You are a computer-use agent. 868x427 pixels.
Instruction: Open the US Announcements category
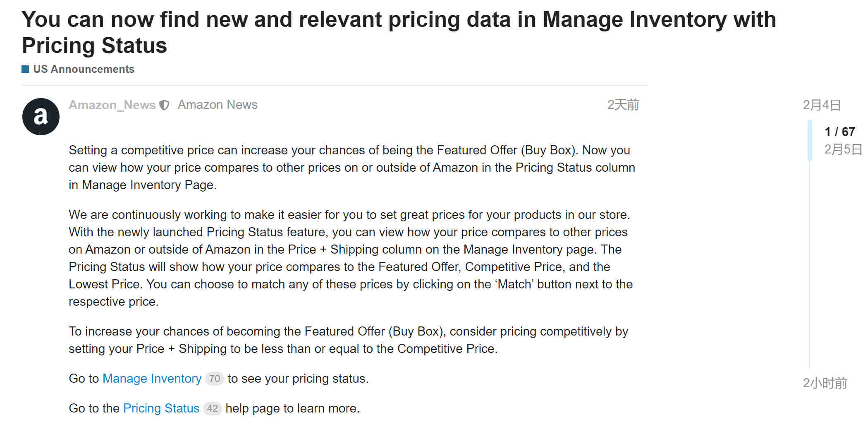tap(84, 69)
